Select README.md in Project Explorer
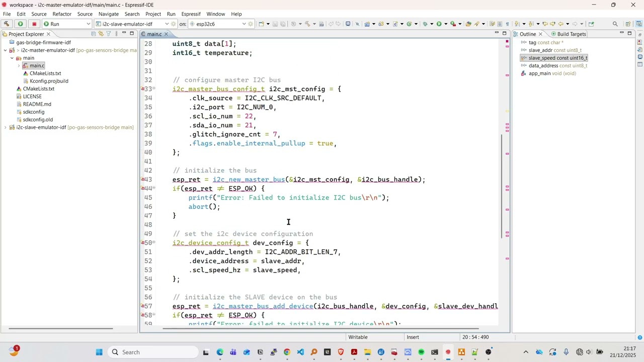The image size is (644, 362). tap(37, 104)
